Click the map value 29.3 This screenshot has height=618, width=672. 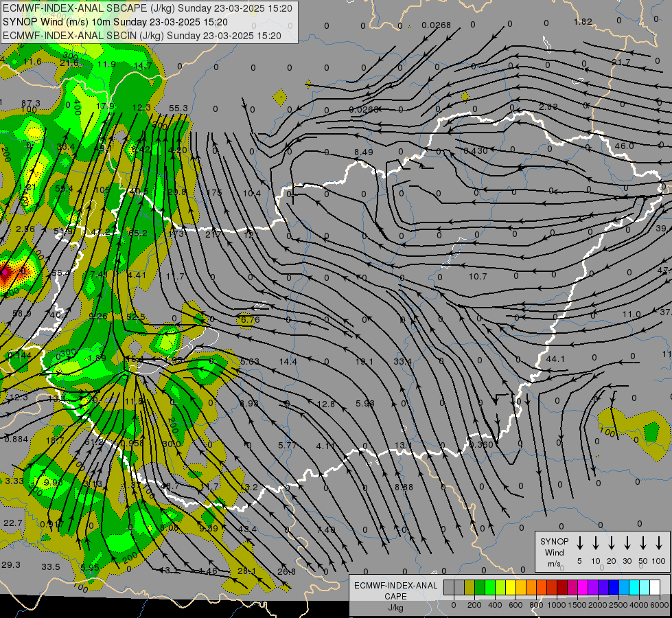11,564
